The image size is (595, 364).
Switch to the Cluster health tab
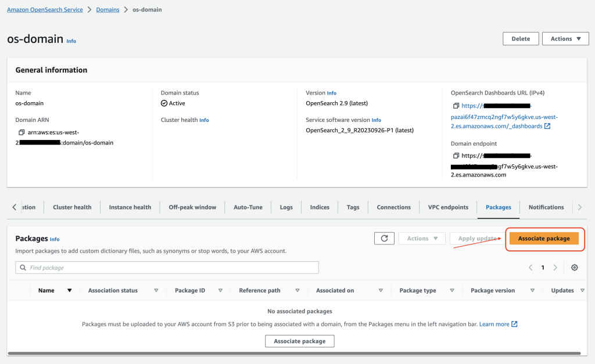point(72,207)
